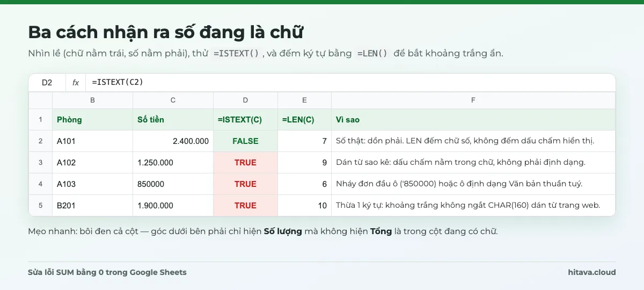Select cell A103
The height and width of the screenshot is (290, 644).
pyautogui.click(x=93, y=184)
